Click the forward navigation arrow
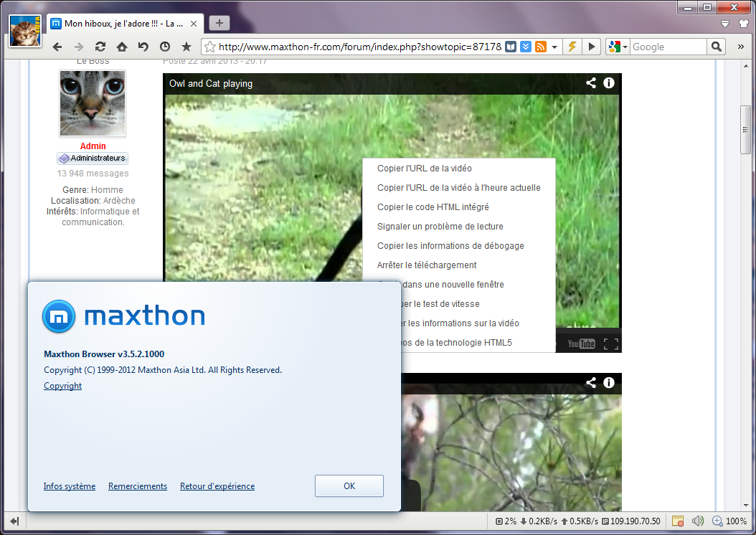This screenshot has width=756, height=535. coord(79,47)
